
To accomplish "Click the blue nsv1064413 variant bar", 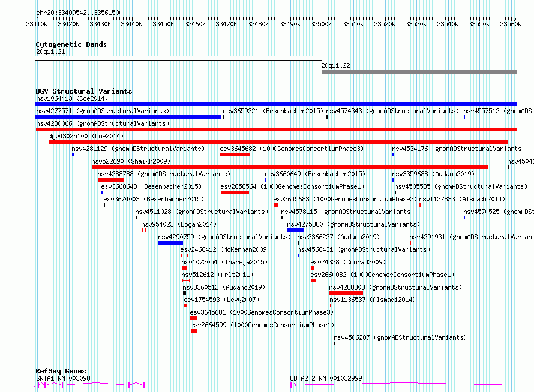I will [276, 104].
